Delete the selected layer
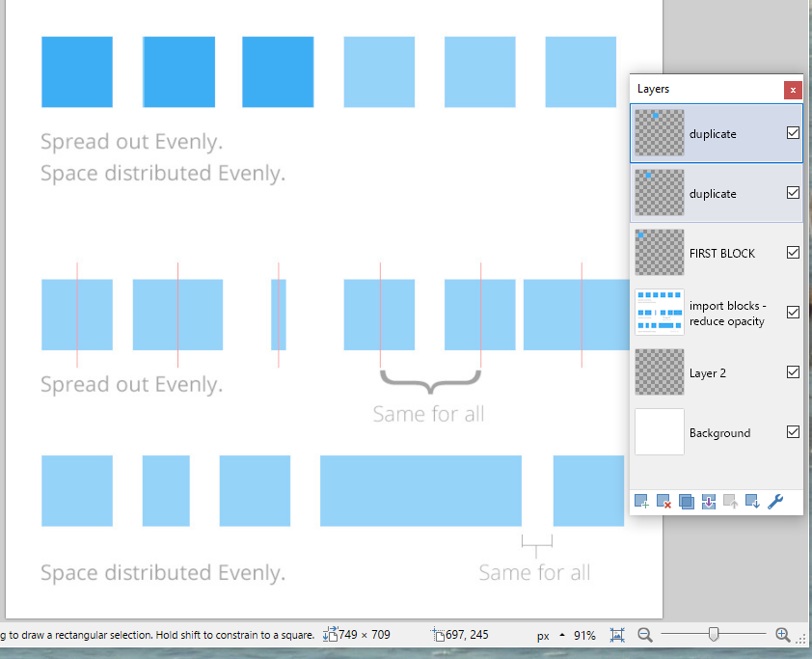Screen dimensions: 812x659 click(x=663, y=502)
